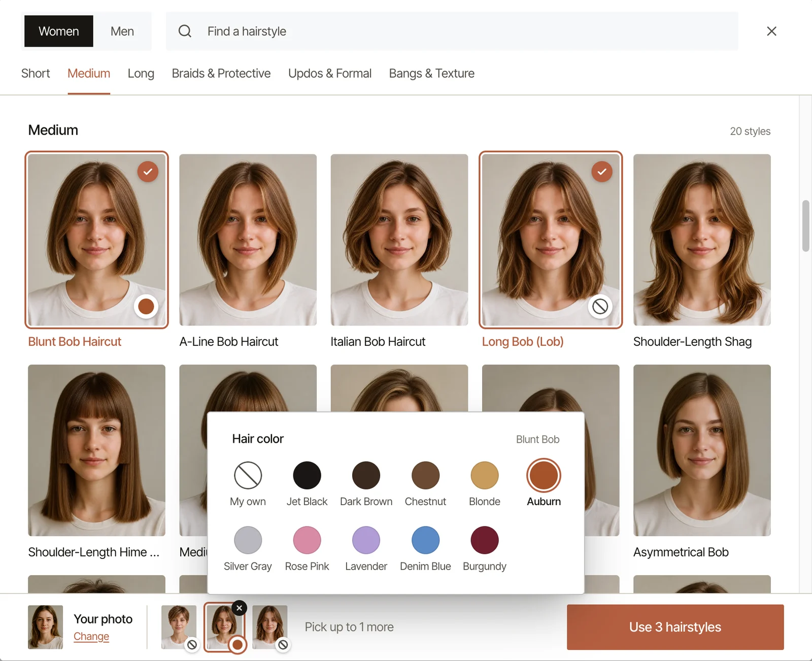Open the Short tab
Viewport: 812px width, 661px height.
tap(36, 74)
